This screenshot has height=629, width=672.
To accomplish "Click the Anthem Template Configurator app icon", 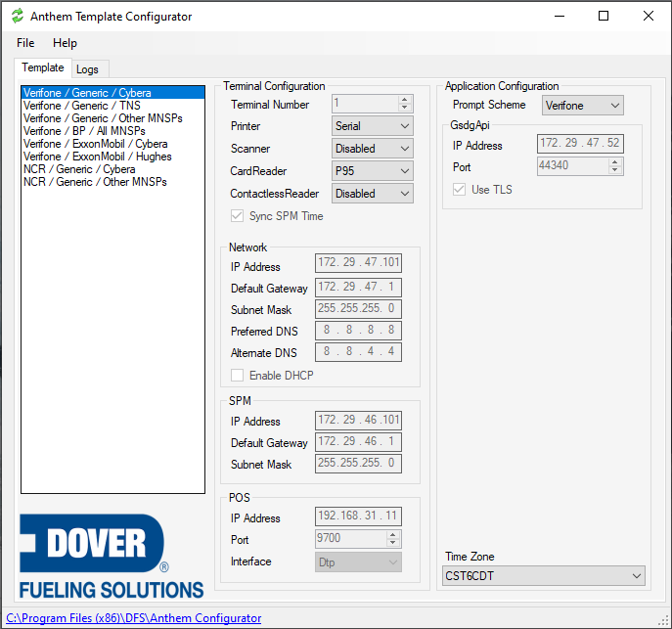I will (x=18, y=16).
